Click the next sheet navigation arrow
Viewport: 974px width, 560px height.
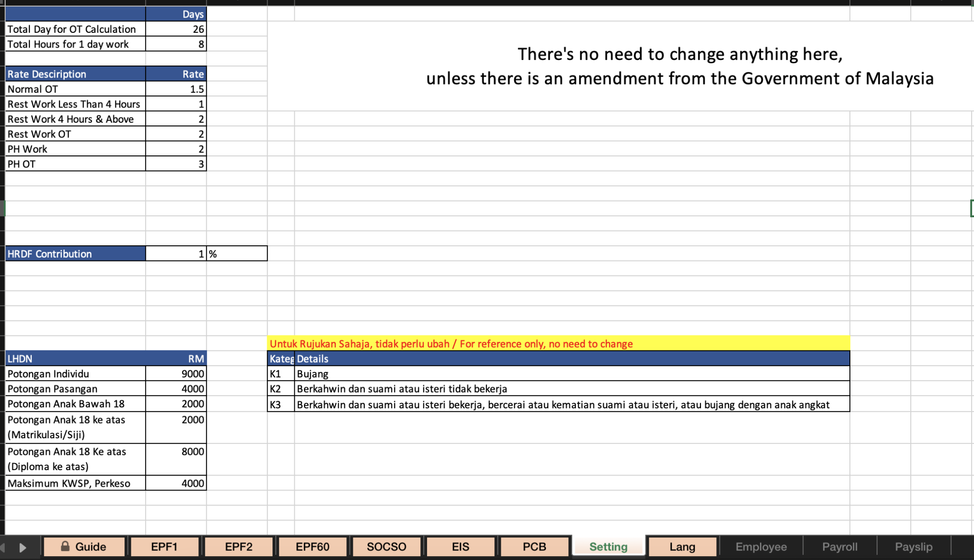22,547
